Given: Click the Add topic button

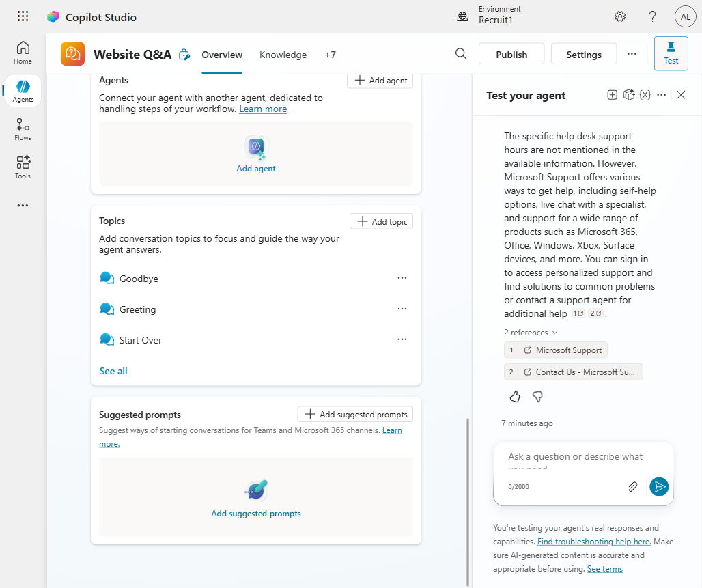Looking at the screenshot, I should click(x=382, y=221).
